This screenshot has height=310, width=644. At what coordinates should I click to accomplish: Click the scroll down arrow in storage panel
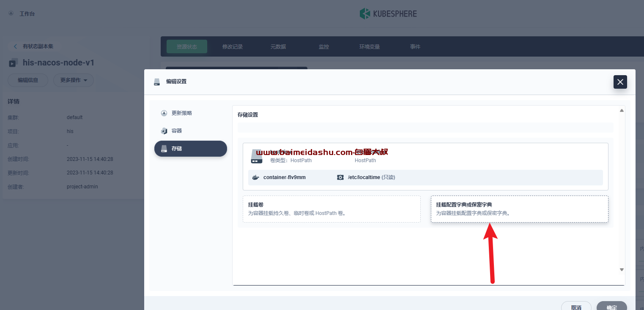pyautogui.click(x=622, y=269)
